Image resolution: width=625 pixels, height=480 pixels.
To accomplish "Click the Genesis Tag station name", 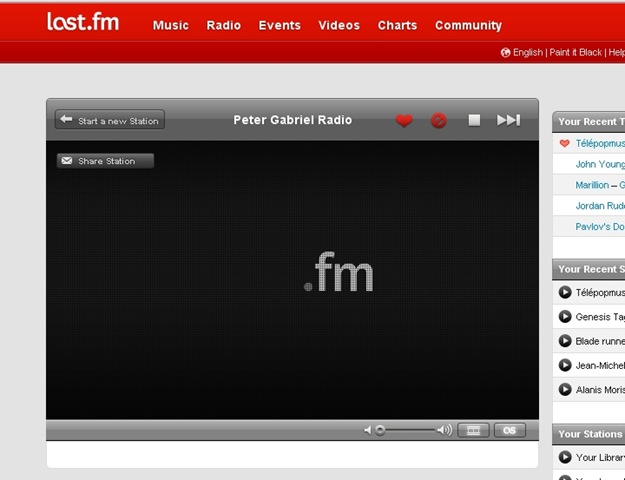I will pos(600,317).
